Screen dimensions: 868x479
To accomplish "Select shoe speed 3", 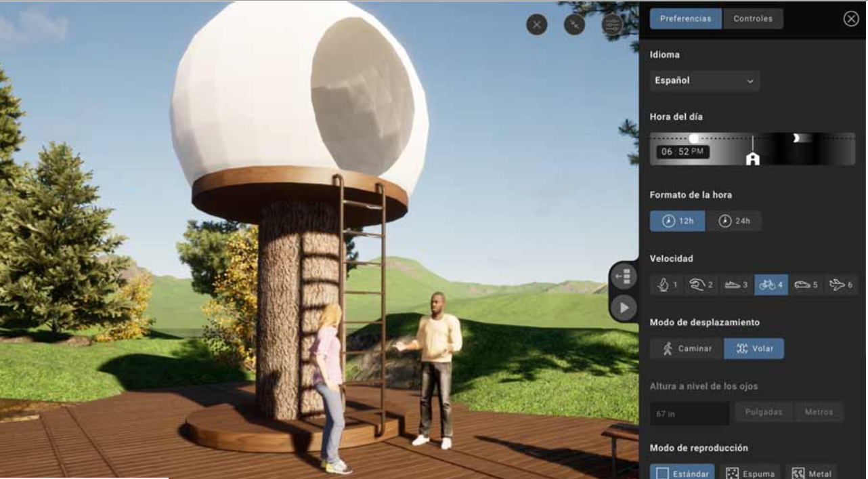I will coord(737,285).
